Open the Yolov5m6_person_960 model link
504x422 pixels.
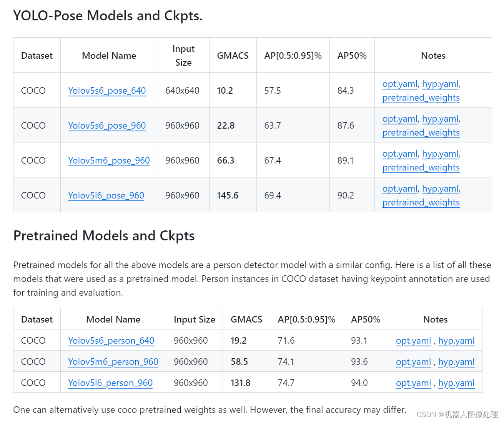[x=113, y=362]
